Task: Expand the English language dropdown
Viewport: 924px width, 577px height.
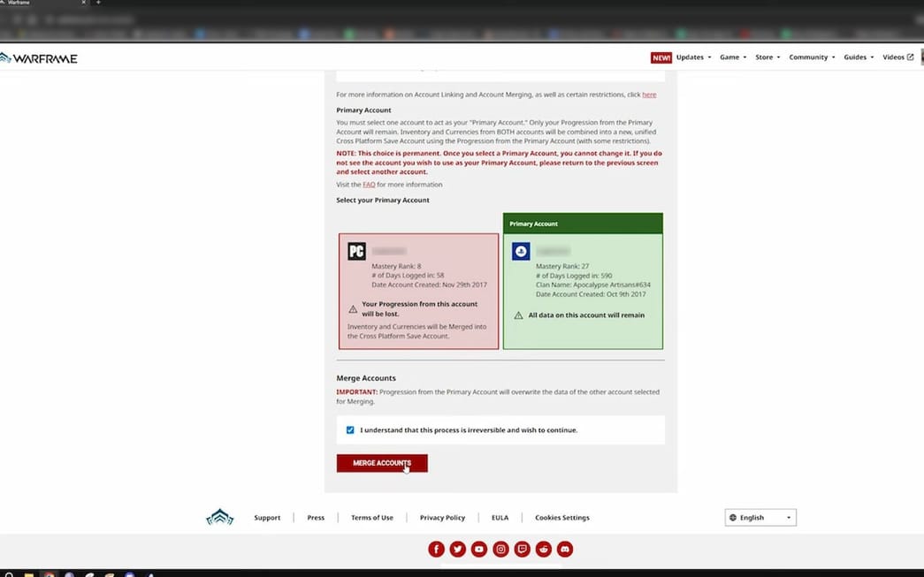Action: coord(760,518)
